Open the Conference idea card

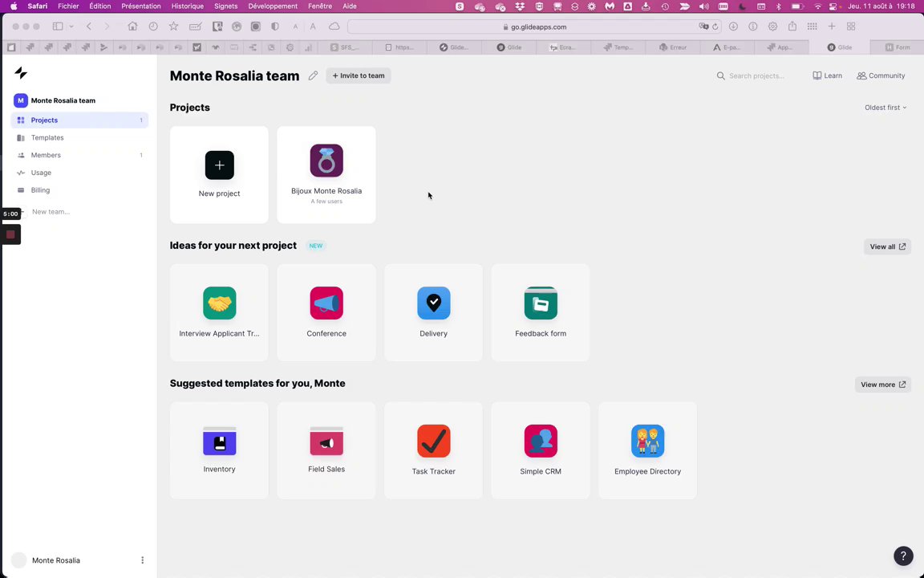click(x=326, y=312)
